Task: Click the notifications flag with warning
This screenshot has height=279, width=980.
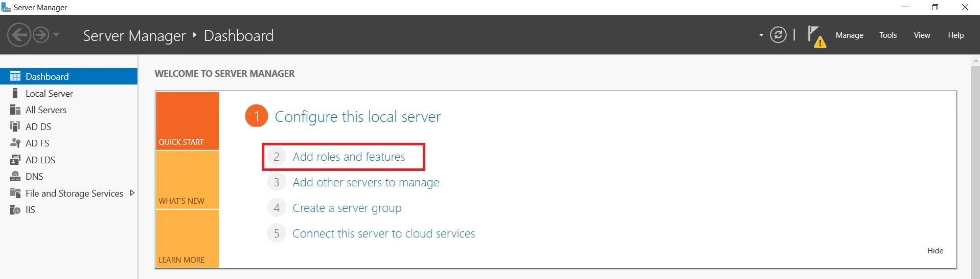Action: pos(815,36)
